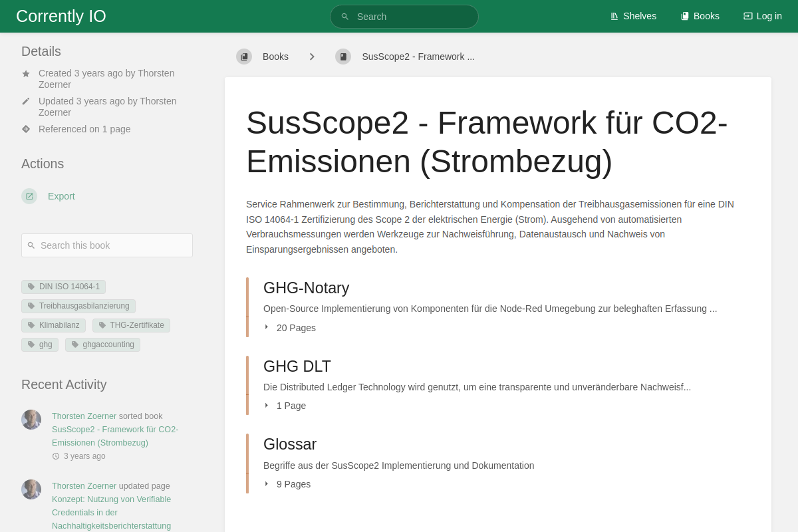The image size is (798, 532).
Task: Focus the header Search field
Action: pyautogui.click(x=404, y=17)
